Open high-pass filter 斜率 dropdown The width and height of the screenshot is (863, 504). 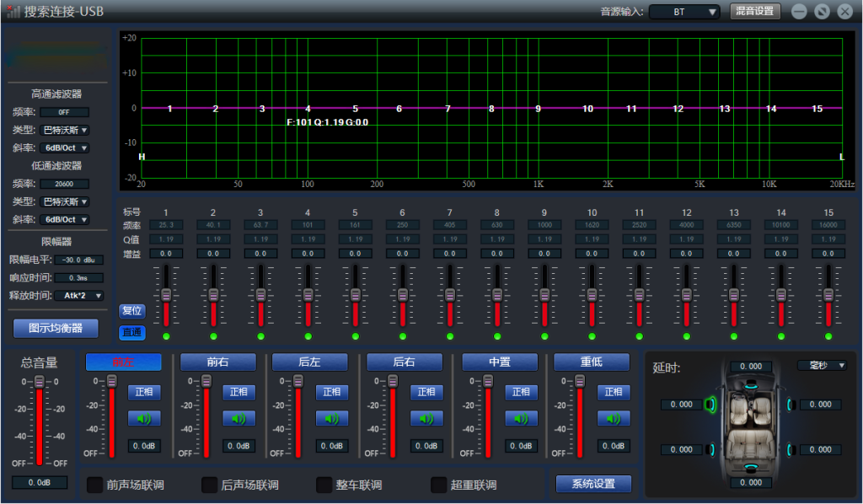point(65,148)
